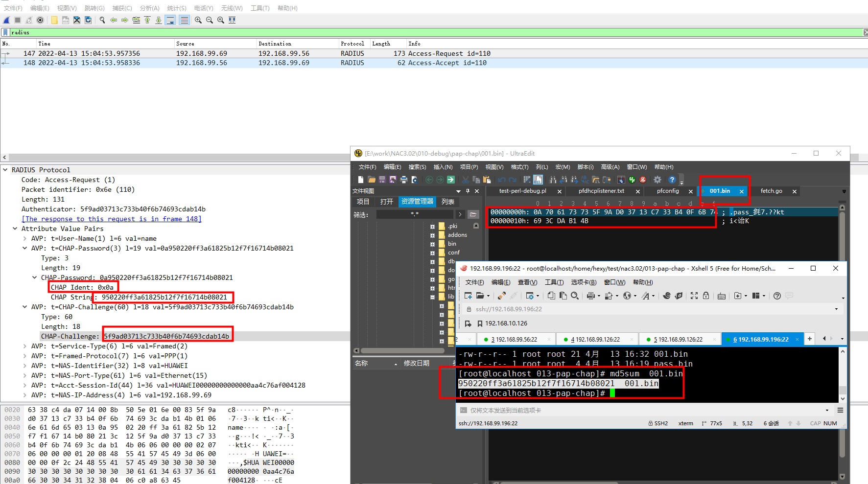868x484 pixels.
Task: Start a new Wireshark capture
Action: pos(6,20)
